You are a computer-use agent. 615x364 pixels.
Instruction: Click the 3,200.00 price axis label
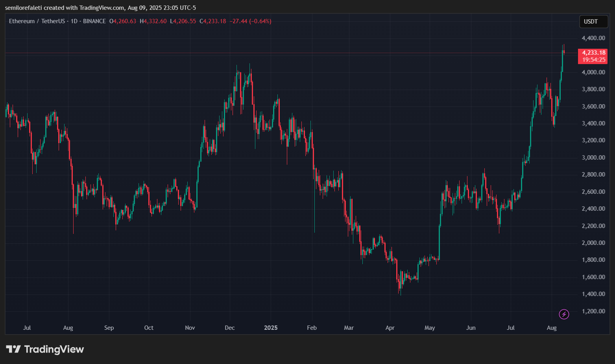(x=593, y=140)
